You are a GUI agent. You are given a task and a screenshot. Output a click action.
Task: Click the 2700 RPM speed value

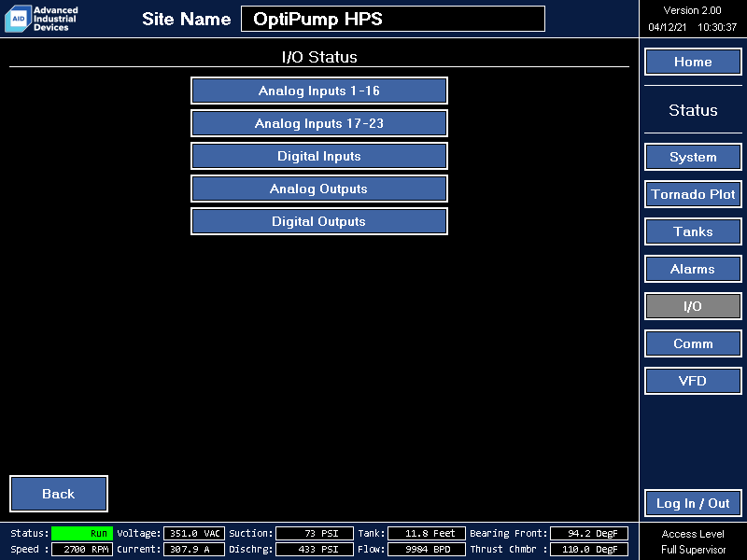(x=82, y=549)
